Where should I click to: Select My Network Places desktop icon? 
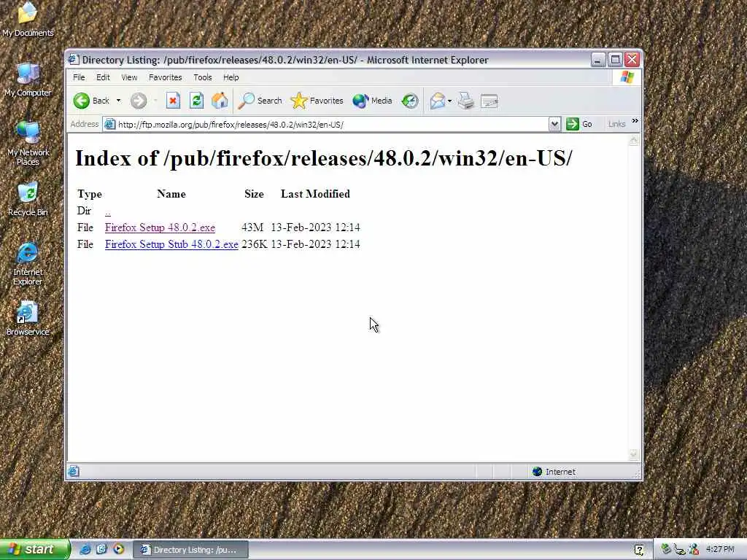[28, 144]
